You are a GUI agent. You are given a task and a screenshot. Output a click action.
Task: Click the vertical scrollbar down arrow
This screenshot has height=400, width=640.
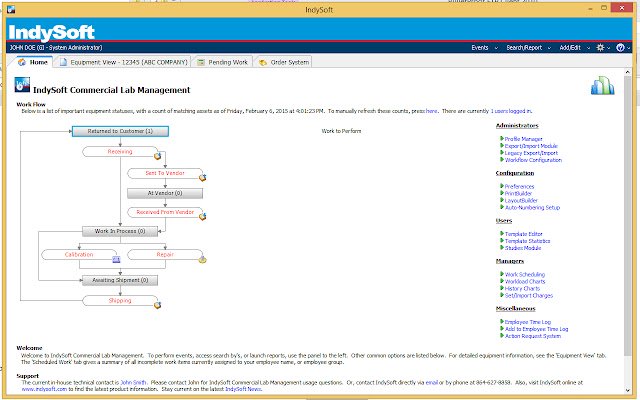[x=628, y=390]
